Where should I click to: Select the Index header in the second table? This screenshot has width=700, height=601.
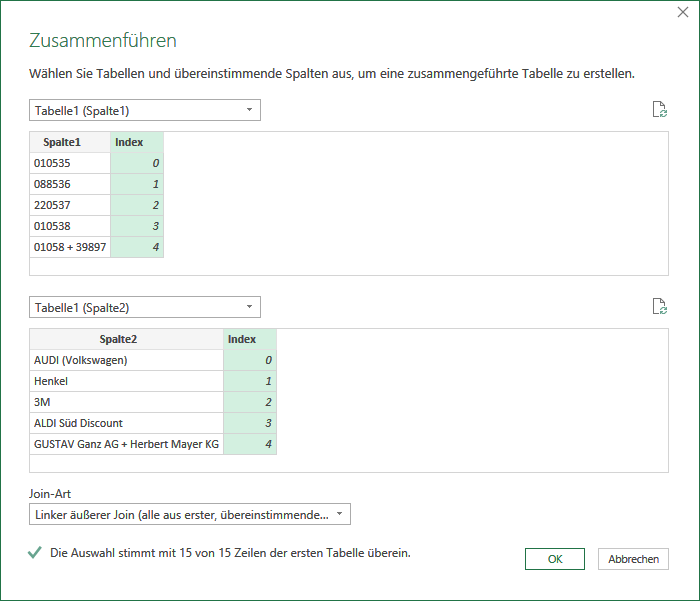[x=250, y=339]
